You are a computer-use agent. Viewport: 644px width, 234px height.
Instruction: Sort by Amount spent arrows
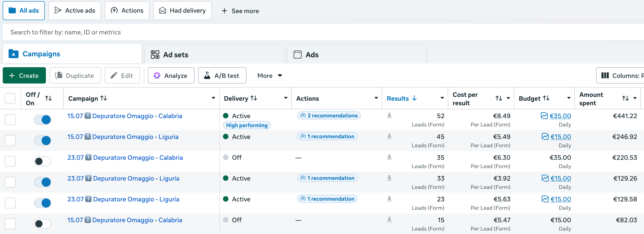click(625, 98)
